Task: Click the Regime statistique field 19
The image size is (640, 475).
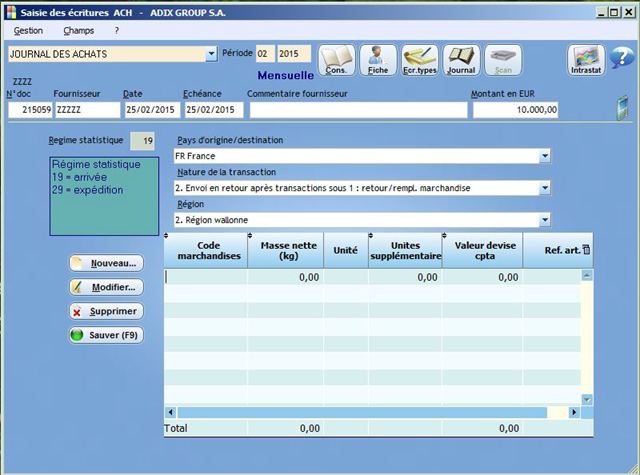Action: point(142,141)
